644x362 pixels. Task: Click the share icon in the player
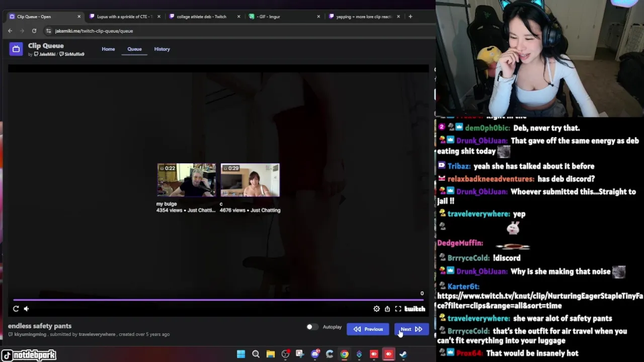[x=387, y=309]
